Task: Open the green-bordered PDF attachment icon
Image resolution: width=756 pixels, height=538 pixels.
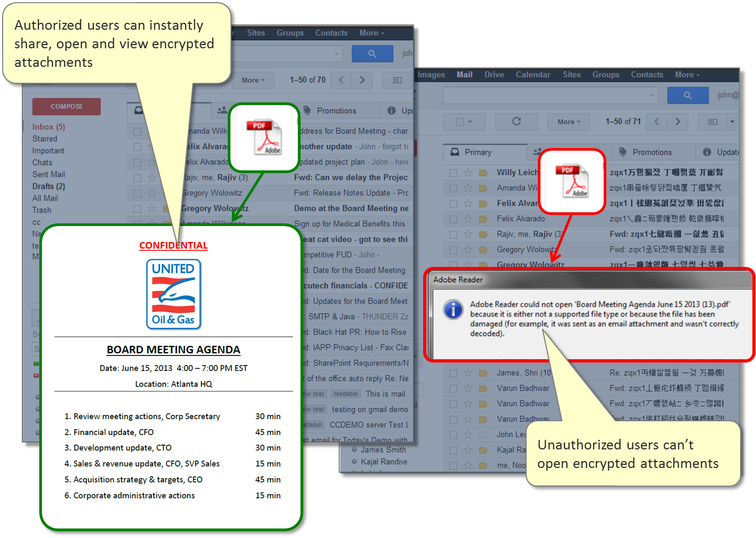Action: pyautogui.click(x=264, y=137)
